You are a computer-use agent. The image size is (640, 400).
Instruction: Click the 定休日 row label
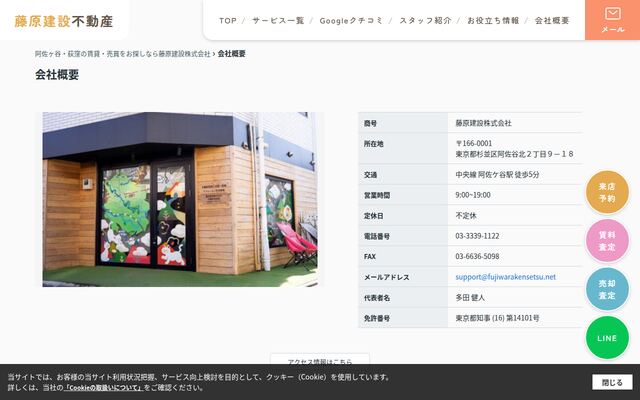pyautogui.click(x=373, y=216)
